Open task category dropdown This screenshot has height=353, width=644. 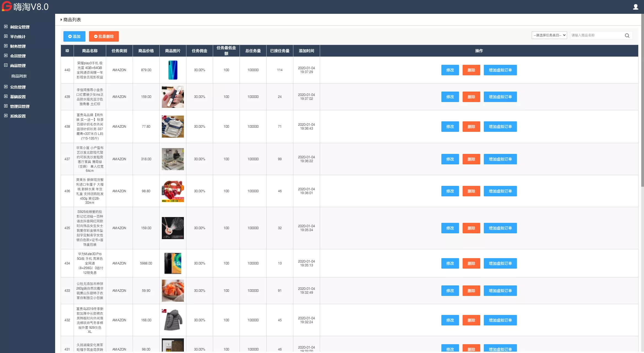click(549, 35)
